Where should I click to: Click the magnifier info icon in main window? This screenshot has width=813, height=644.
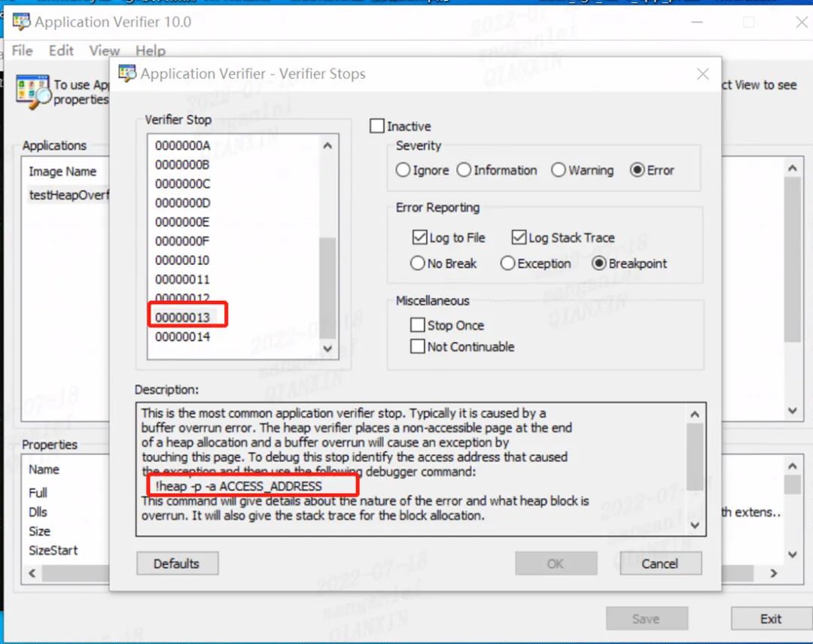tap(34, 92)
